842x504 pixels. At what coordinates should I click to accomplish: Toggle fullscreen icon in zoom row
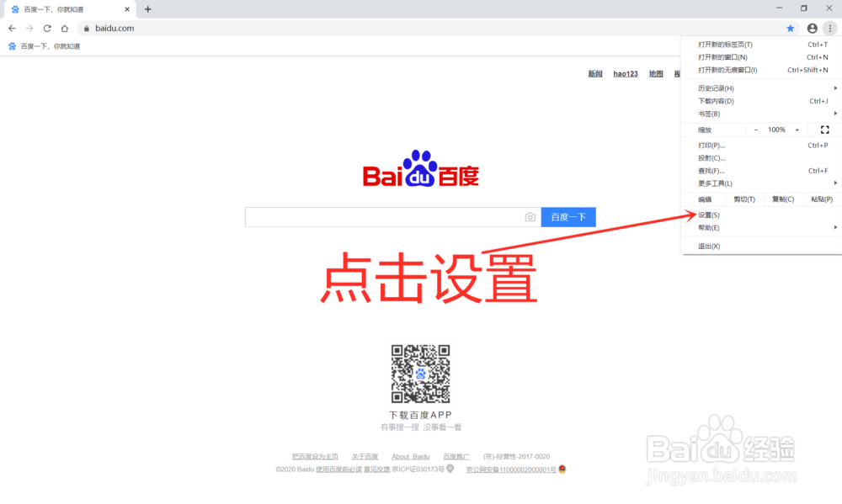pos(825,130)
